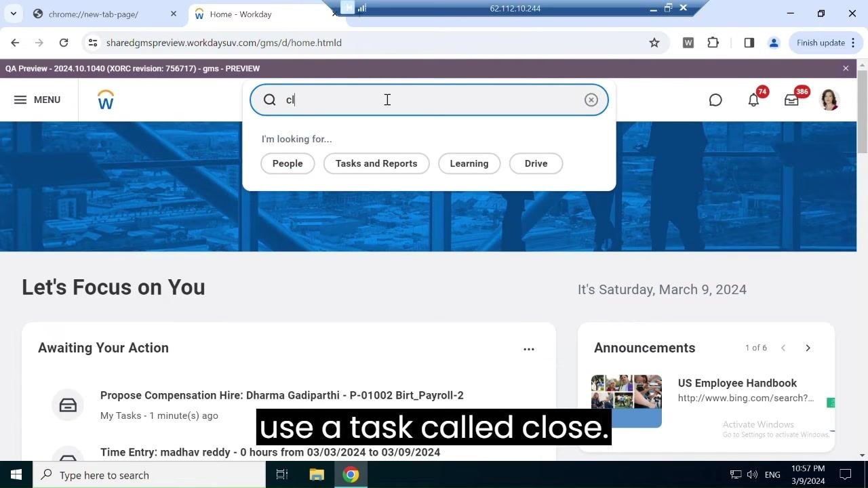Show next announcement with right chevron
This screenshot has height=488, width=868.
click(x=808, y=348)
